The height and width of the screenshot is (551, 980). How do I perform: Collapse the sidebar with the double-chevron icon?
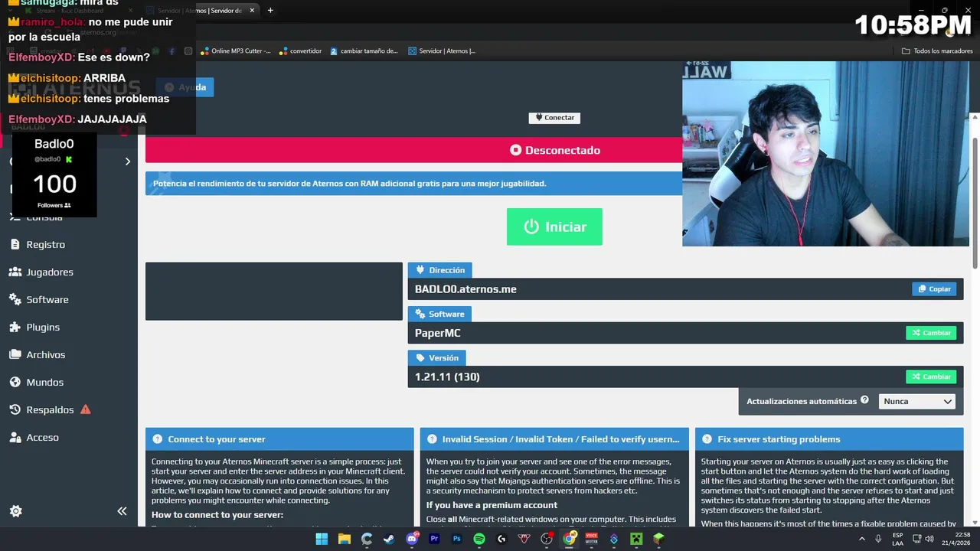[x=122, y=511]
